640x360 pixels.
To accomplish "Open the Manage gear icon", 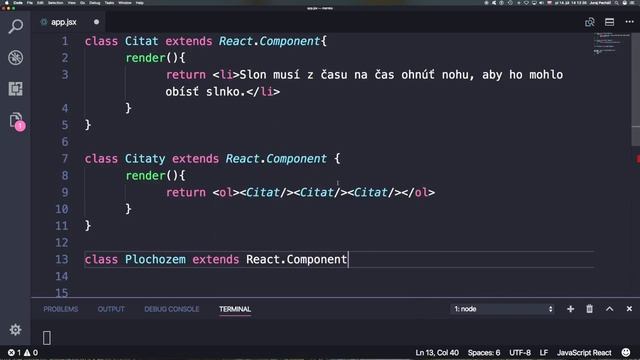I will [x=16, y=329].
